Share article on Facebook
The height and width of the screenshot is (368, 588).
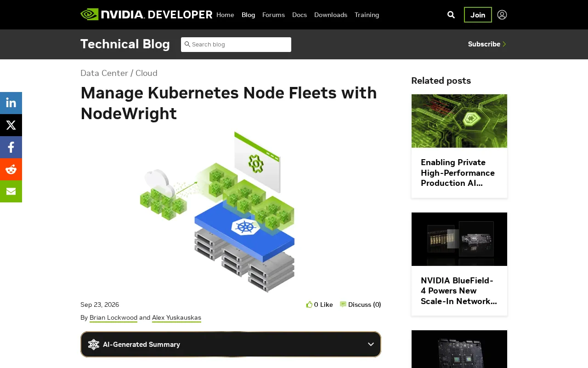pos(11,147)
